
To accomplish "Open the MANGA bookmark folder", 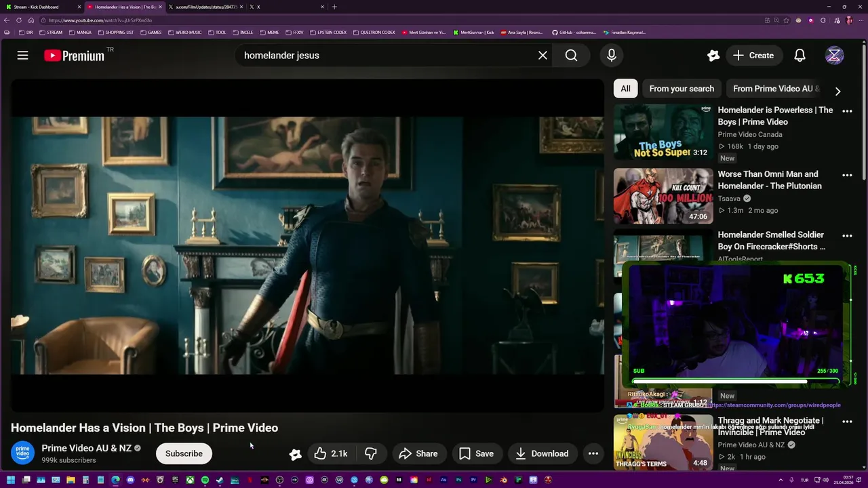I will pyautogui.click(x=80, y=32).
